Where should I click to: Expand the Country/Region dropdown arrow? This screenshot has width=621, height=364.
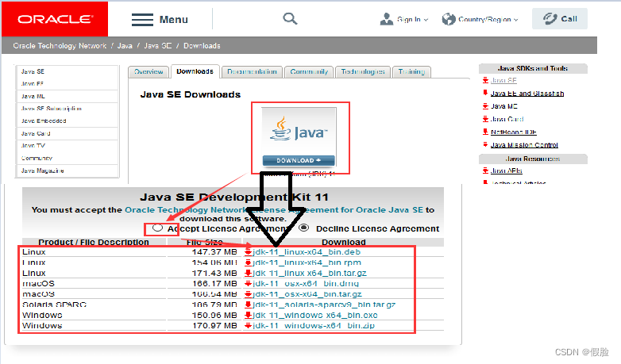click(515, 20)
